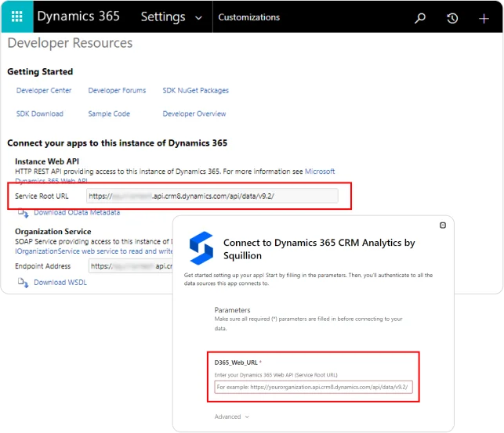The image size is (504, 433).
Task: Click the Endpoint Address field
Action: pyautogui.click(x=130, y=266)
